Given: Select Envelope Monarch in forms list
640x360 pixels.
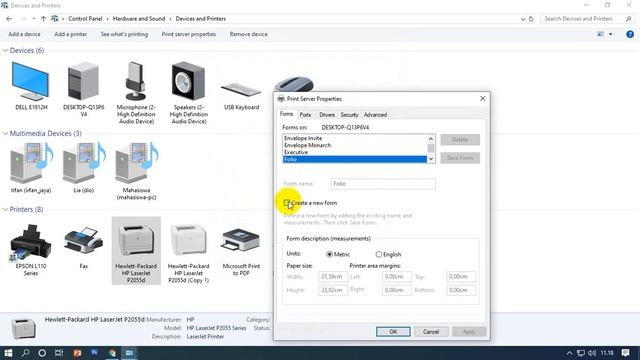Looking at the screenshot, I should pyautogui.click(x=354, y=145).
